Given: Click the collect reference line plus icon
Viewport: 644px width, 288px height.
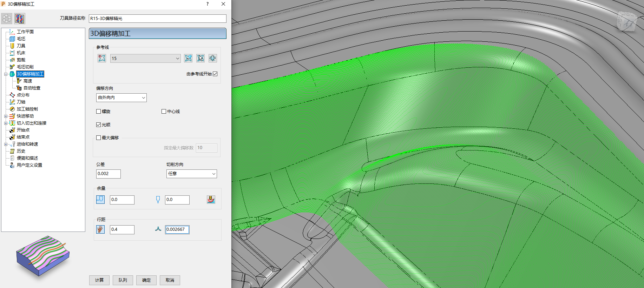Looking at the screenshot, I should point(212,58).
